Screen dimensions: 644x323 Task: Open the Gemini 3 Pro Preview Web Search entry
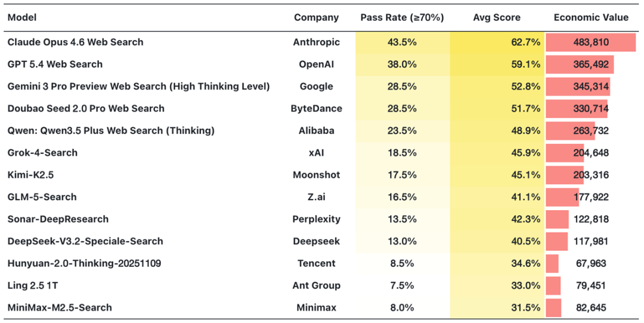138,87
